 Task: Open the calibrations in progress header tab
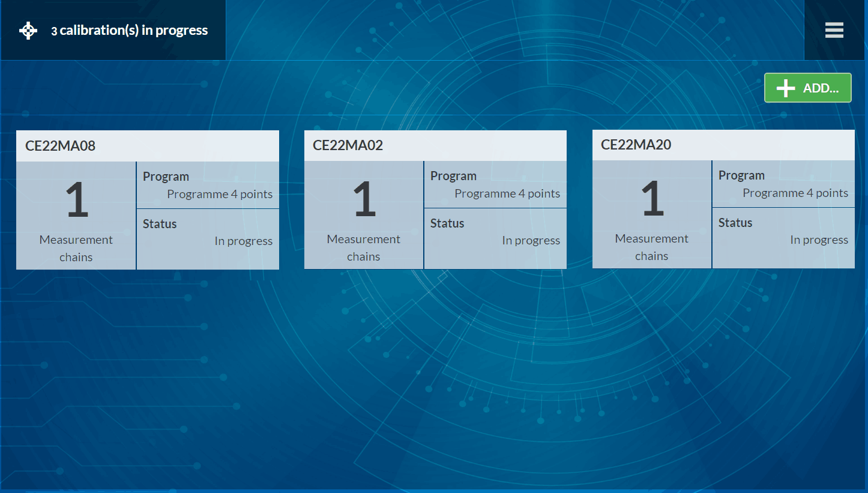(113, 30)
